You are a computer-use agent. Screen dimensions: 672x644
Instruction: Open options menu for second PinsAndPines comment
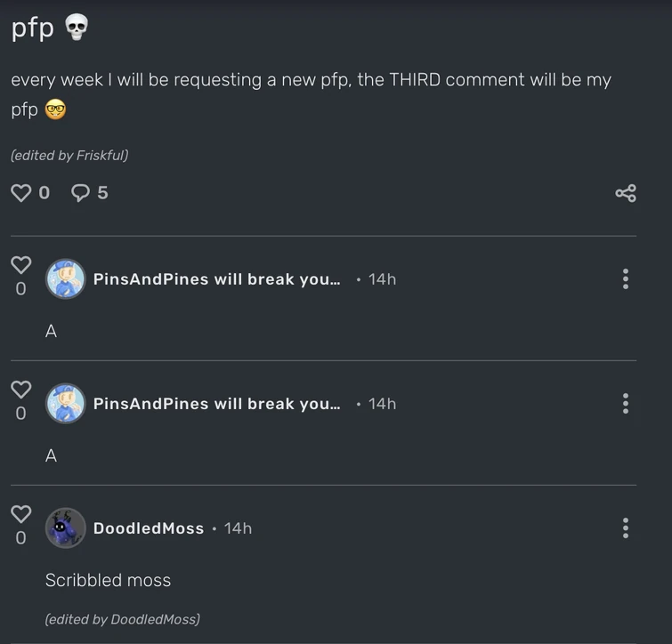626,404
